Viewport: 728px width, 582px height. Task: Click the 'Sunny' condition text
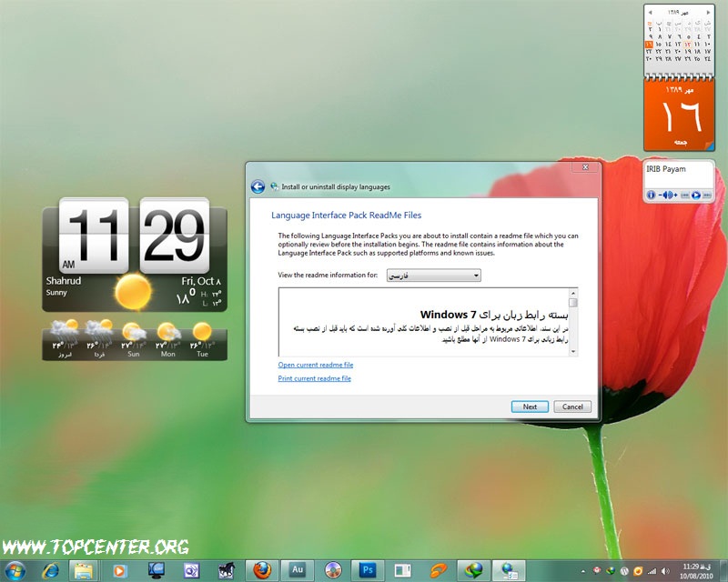(56, 293)
